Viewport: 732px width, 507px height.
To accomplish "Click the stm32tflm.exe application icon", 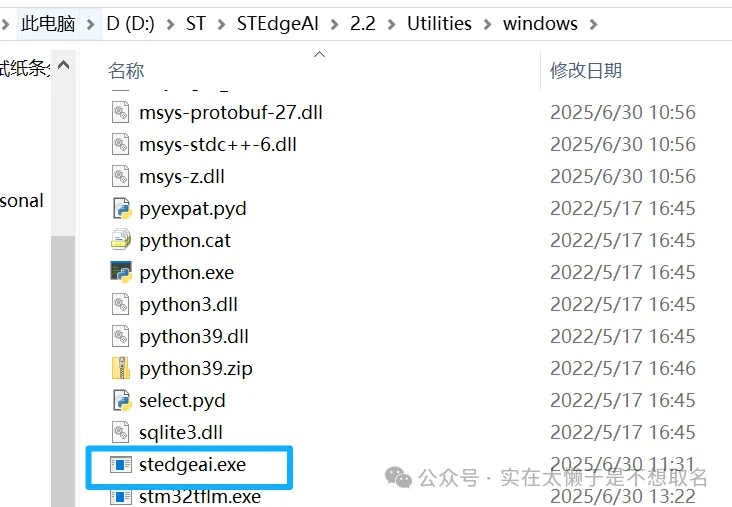I will click(x=121, y=496).
